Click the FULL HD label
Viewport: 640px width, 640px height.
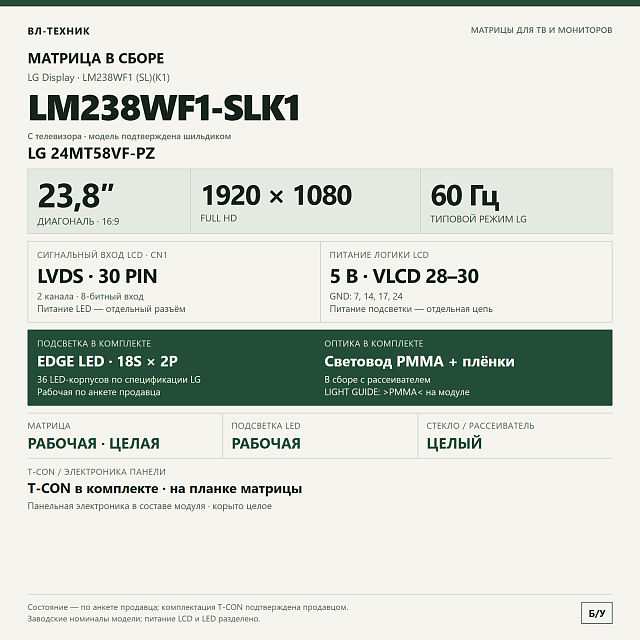coord(218,218)
